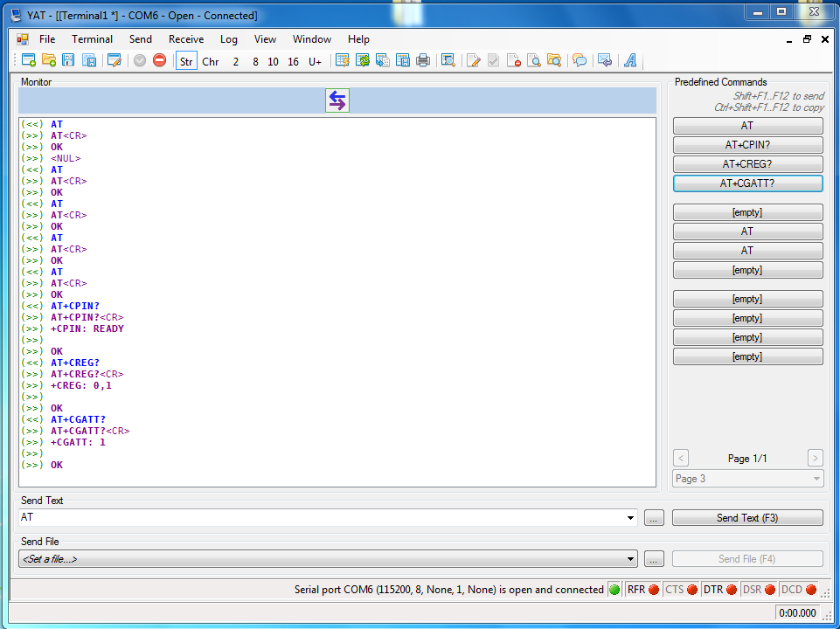
Task: Click the Format Settings letter A icon
Action: pos(629,60)
